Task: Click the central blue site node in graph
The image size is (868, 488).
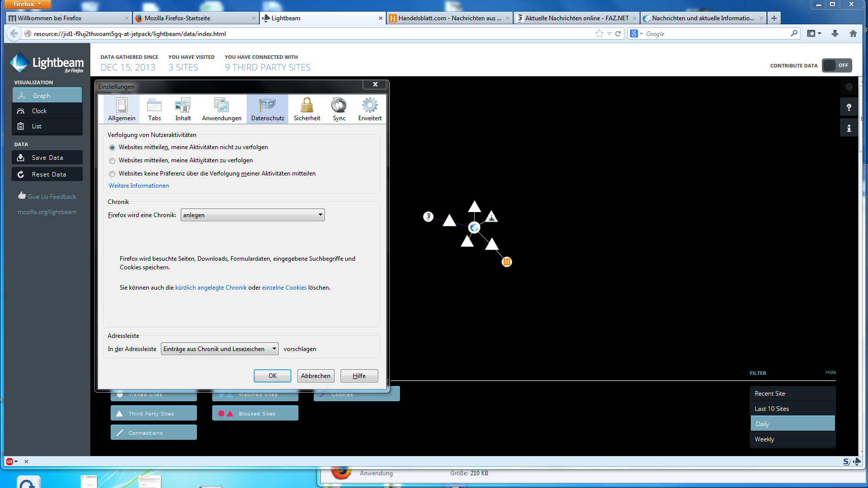Action: point(474,227)
